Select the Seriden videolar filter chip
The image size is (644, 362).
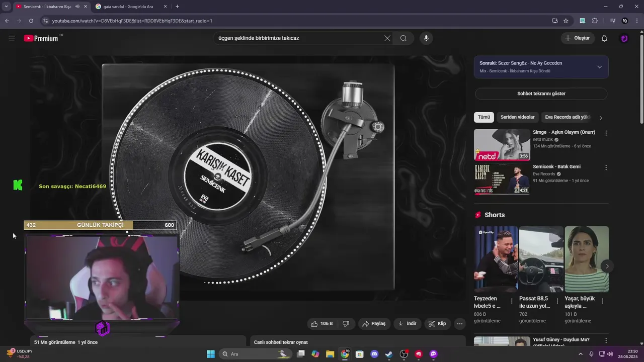517,117
